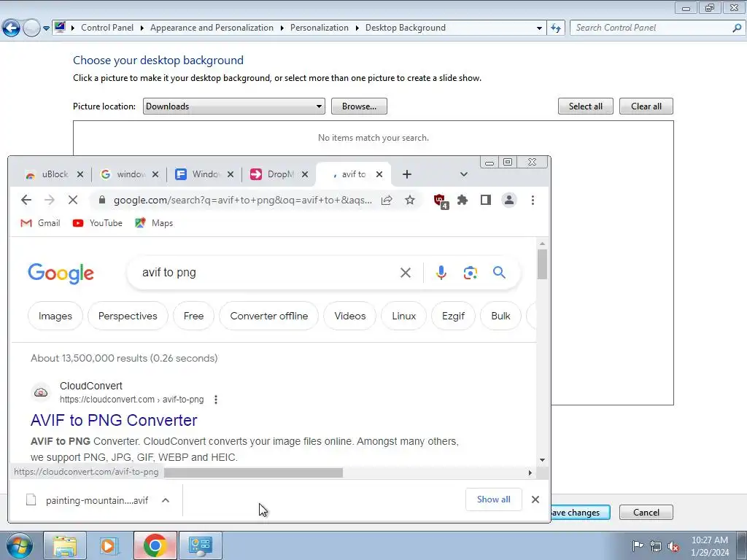Open Maps bookmark
This screenshot has height=560, width=747.
pyautogui.click(x=154, y=223)
